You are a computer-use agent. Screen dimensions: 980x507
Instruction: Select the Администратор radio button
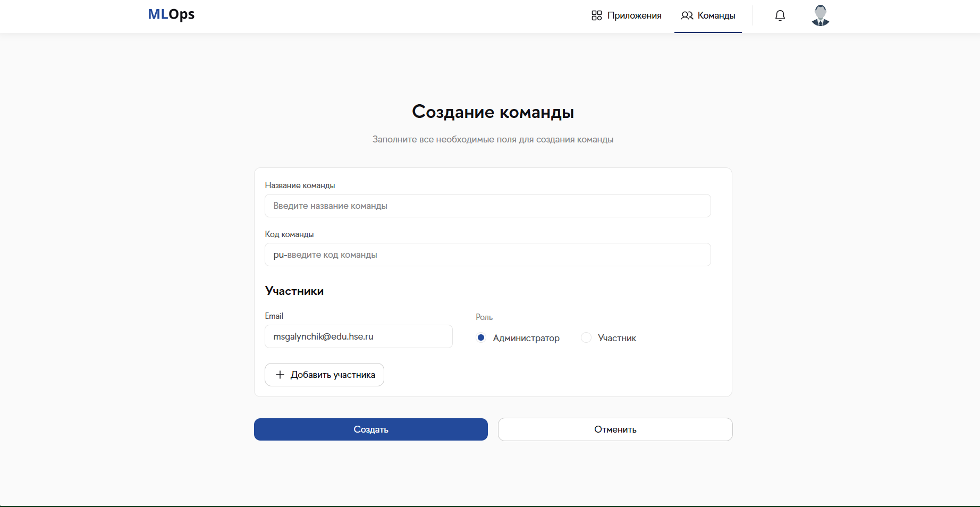click(481, 337)
